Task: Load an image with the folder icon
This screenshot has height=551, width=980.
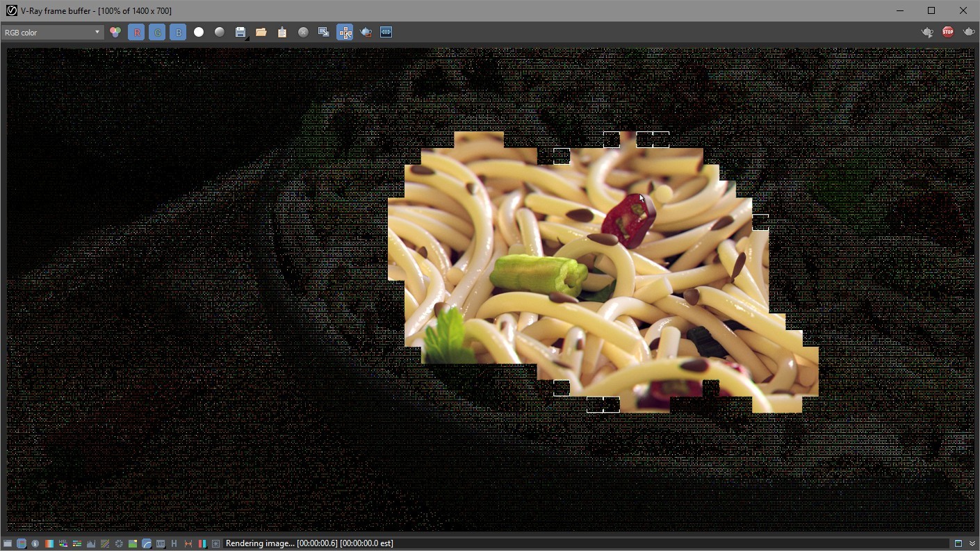Action: pos(261,33)
